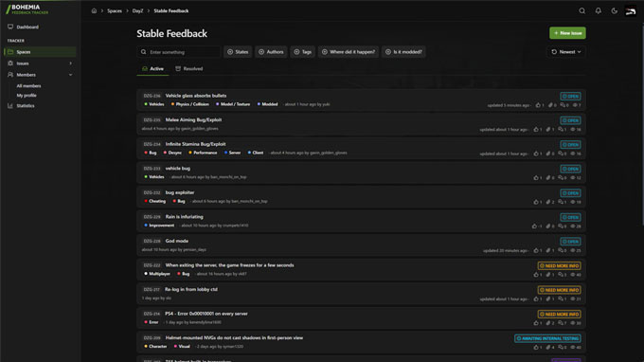
Task: Click attachments icon on NVGs shadows issue
Action: (x=548, y=348)
